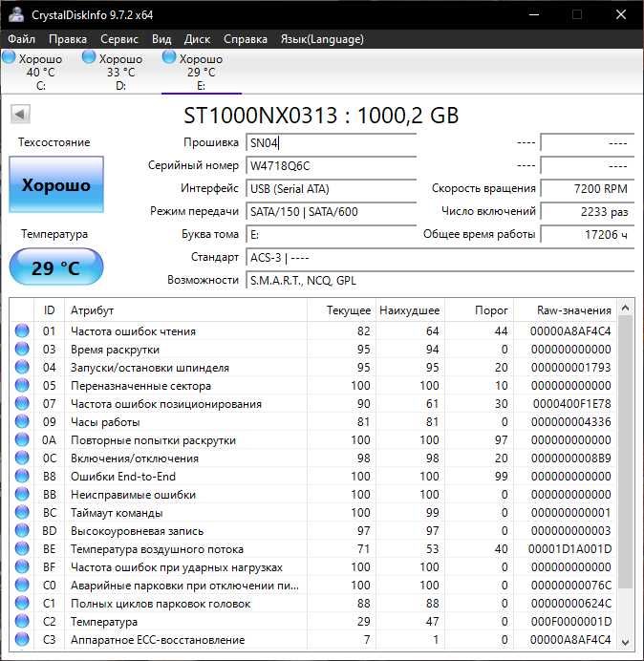The width and height of the screenshot is (644, 661).
Task: Click the CrystalDiskInfo app icon in title bar
Action: pos(16,14)
